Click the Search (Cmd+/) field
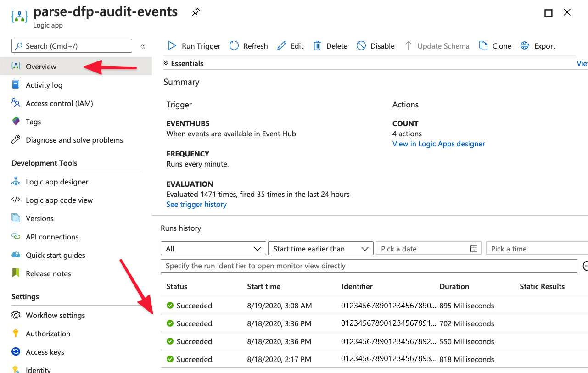588x373 pixels. coord(72,46)
